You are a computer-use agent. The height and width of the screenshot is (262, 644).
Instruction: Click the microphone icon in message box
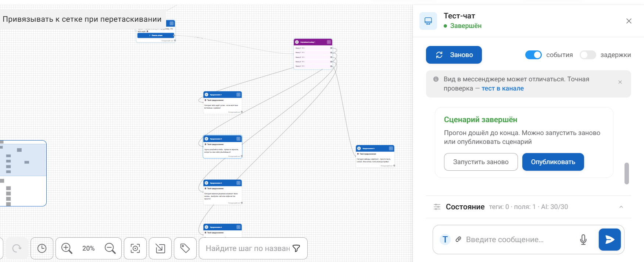pyautogui.click(x=583, y=240)
